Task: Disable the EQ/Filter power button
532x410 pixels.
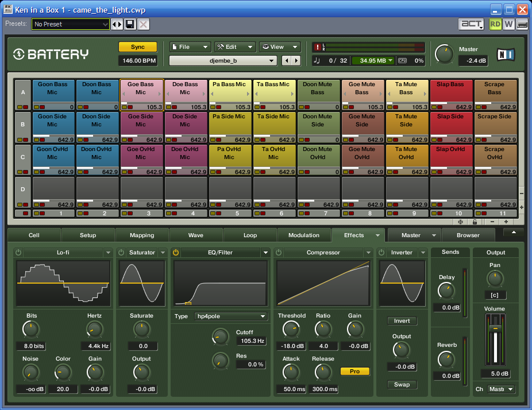Action: pyautogui.click(x=176, y=252)
